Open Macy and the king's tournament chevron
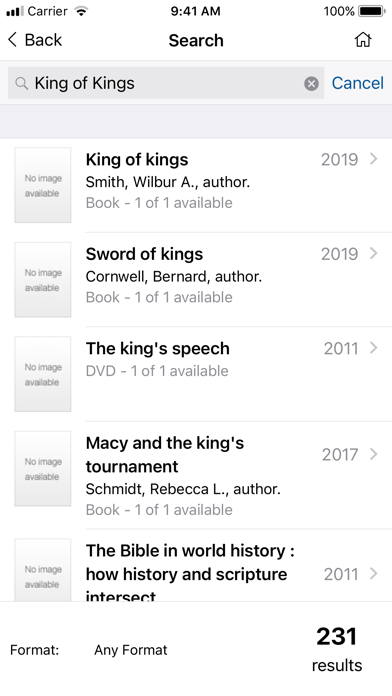 (373, 454)
